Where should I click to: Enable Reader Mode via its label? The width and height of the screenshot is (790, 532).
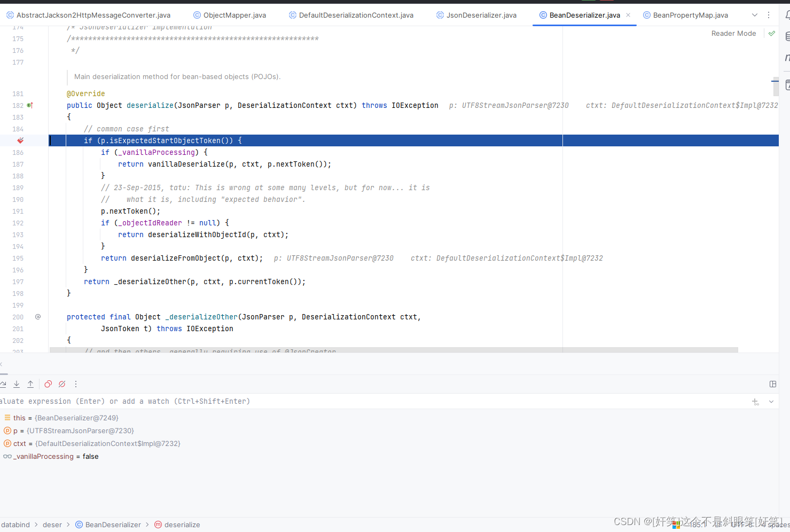733,33
